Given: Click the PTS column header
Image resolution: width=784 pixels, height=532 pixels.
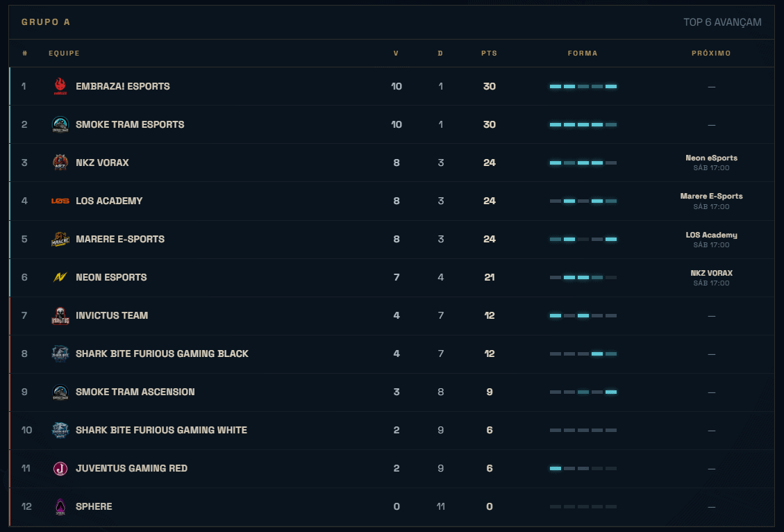Looking at the screenshot, I should point(489,53).
